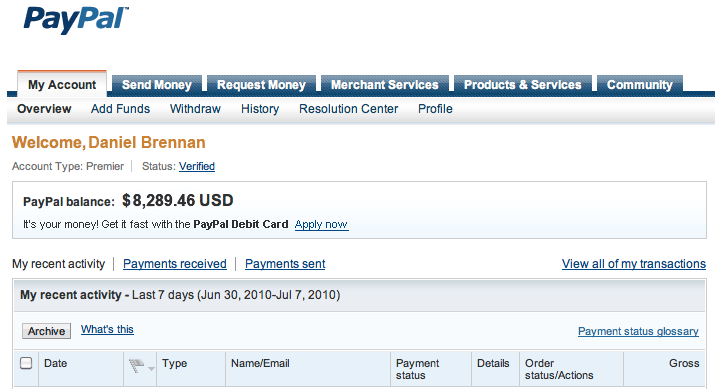Go to Resolution Center
Viewport: 715px width, 389px height.
[x=348, y=109]
